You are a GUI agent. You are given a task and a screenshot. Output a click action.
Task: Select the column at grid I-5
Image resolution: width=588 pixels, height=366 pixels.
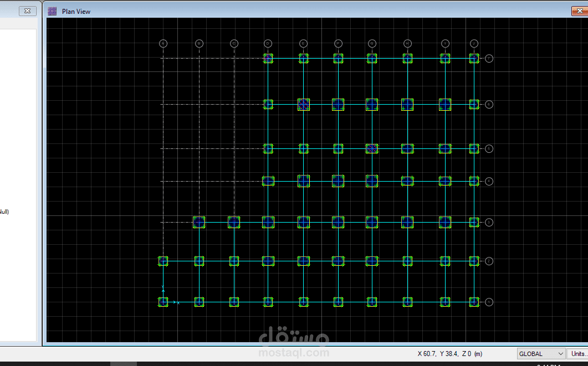click(445, 149)
